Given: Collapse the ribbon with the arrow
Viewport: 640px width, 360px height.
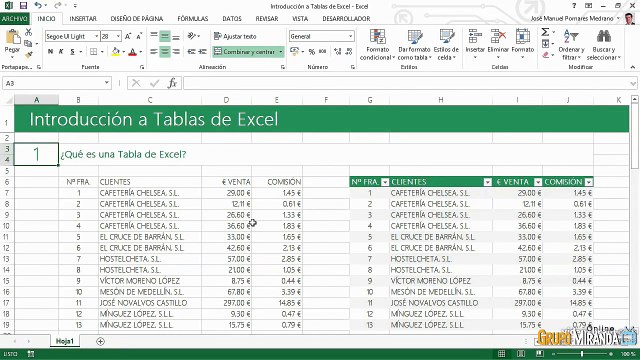Looking at the screenshot, I should click(633, 67).
